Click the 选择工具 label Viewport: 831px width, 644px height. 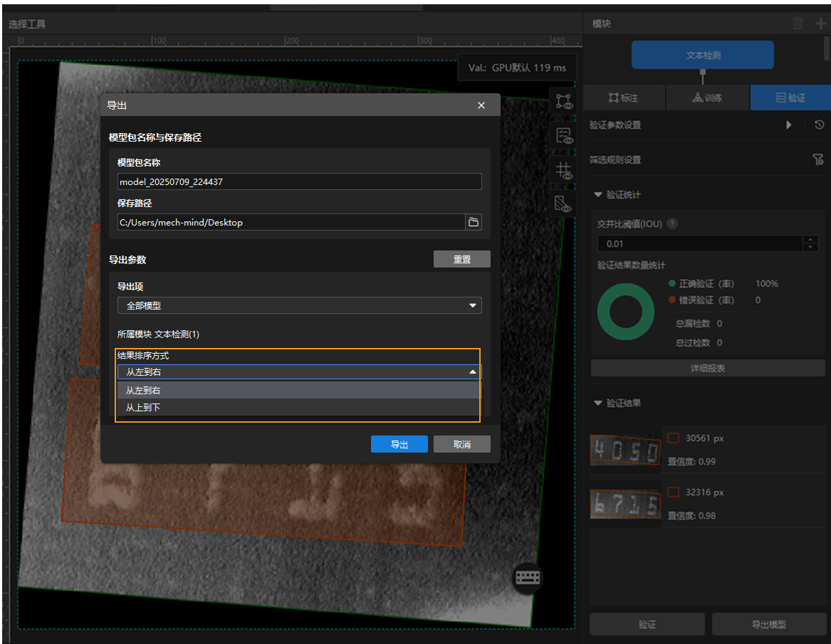coord(27,24)
